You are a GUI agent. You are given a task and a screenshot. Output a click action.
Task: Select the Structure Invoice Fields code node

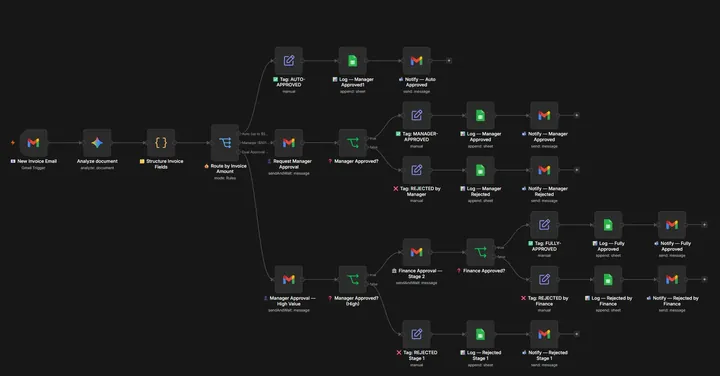point(161,143)
